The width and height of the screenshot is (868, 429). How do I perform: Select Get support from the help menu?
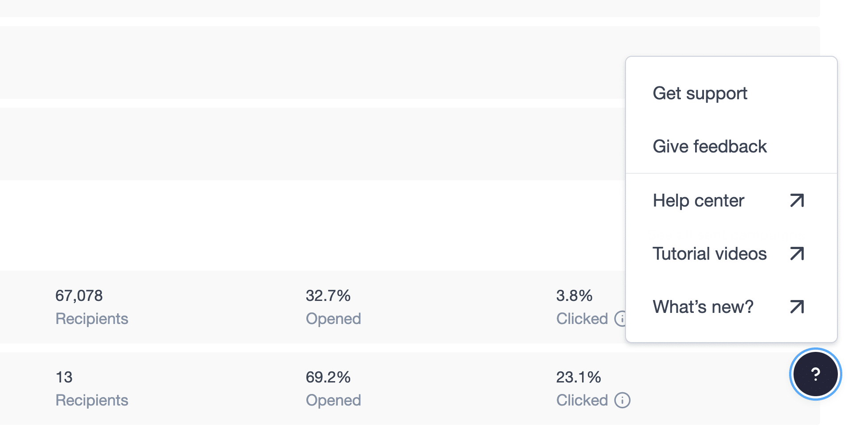[x=700, y=94]
